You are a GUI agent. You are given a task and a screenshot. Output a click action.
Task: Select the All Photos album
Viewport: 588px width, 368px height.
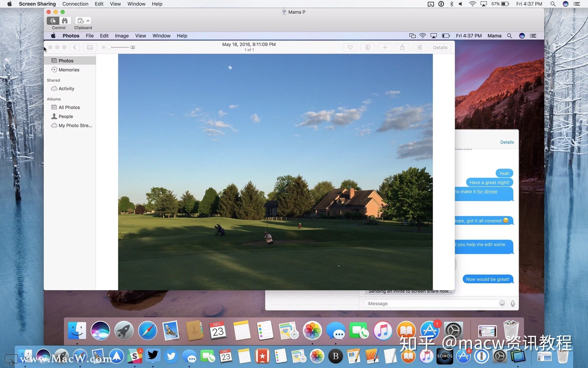pos(69,107)
